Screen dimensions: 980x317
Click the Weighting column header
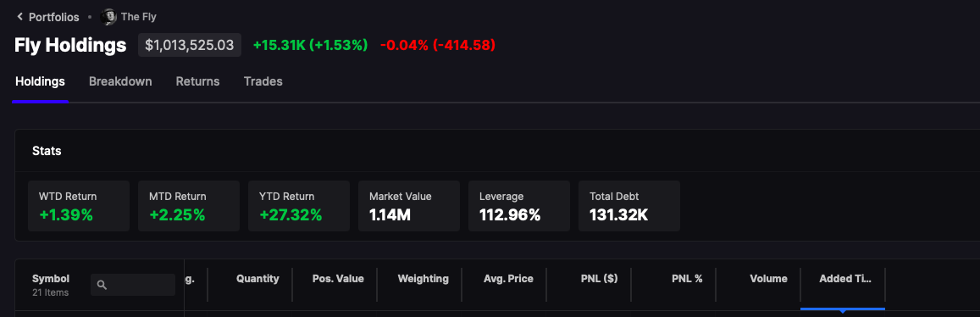[x=424, y=279]
